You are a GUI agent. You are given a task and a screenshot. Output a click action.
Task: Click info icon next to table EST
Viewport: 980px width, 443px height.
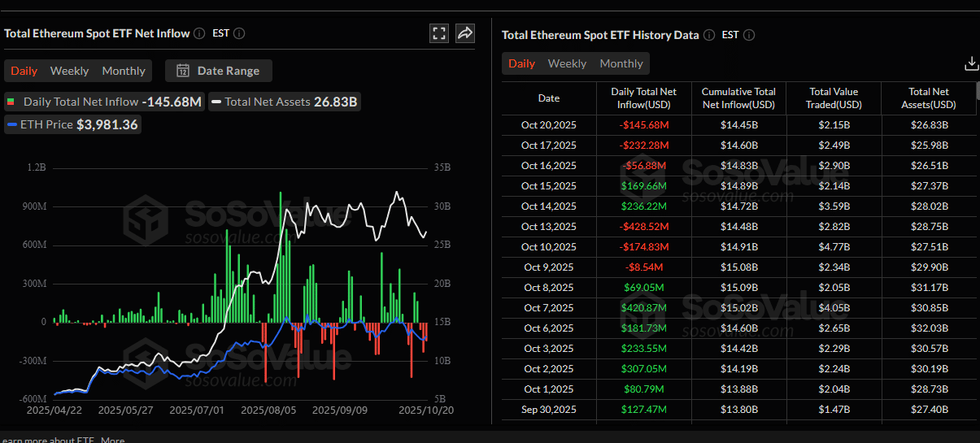(749, 35)
